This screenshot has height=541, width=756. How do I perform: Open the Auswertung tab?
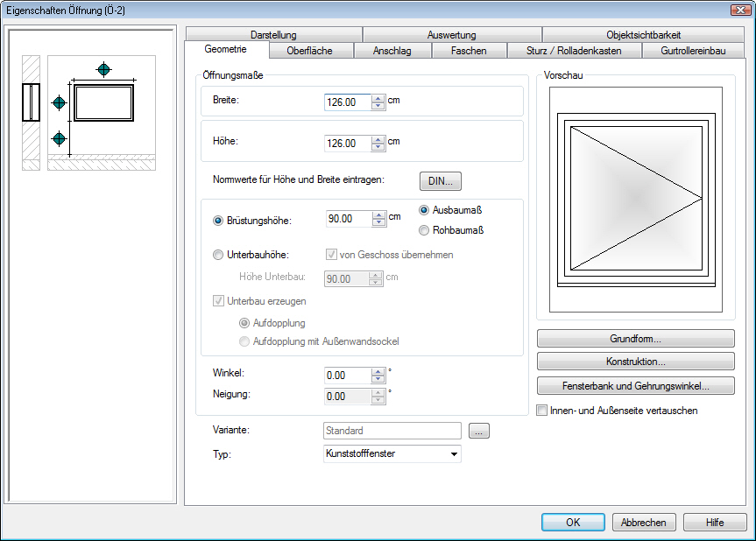pos(451,35)
